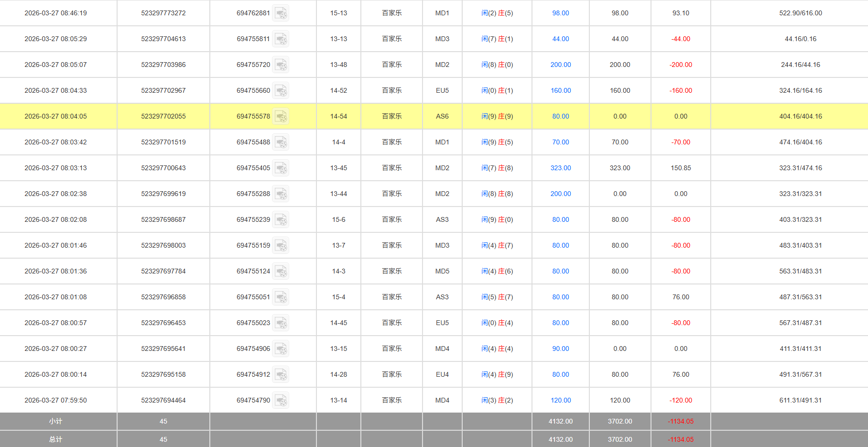Open the 160.00 bet amount link

coord(560,90)
